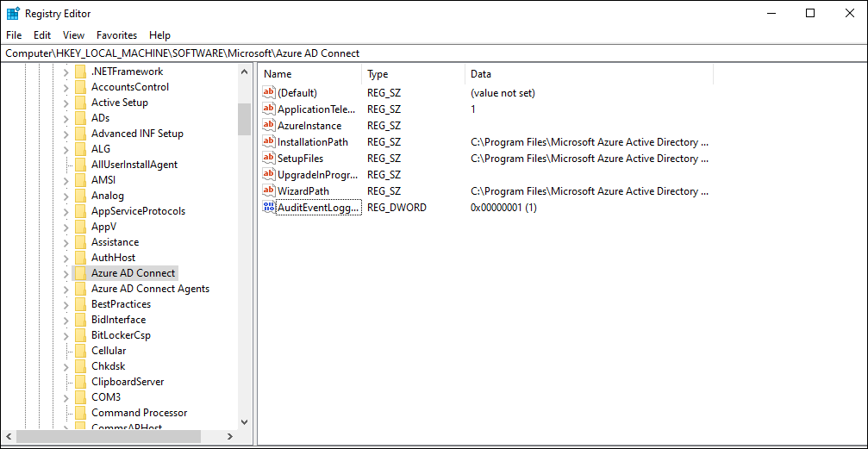Click the WizardPath string value icon
This screenshot has height=449, width=868.
(x=268, y=191)
